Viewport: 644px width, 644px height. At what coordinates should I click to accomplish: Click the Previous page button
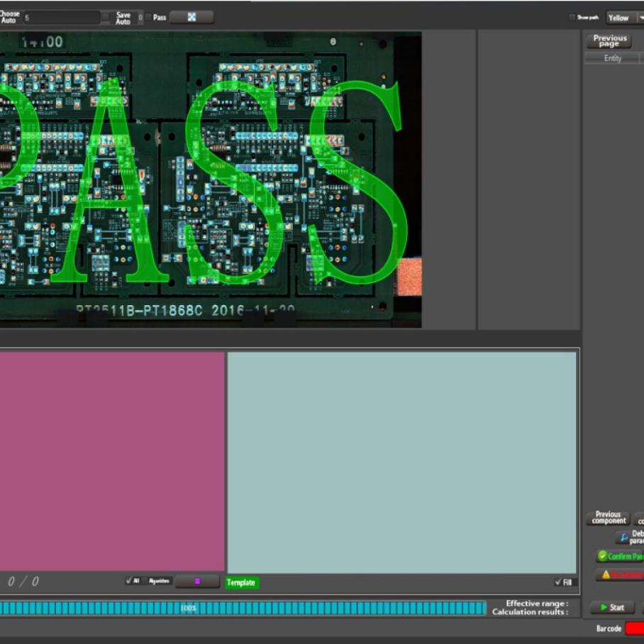609,40
